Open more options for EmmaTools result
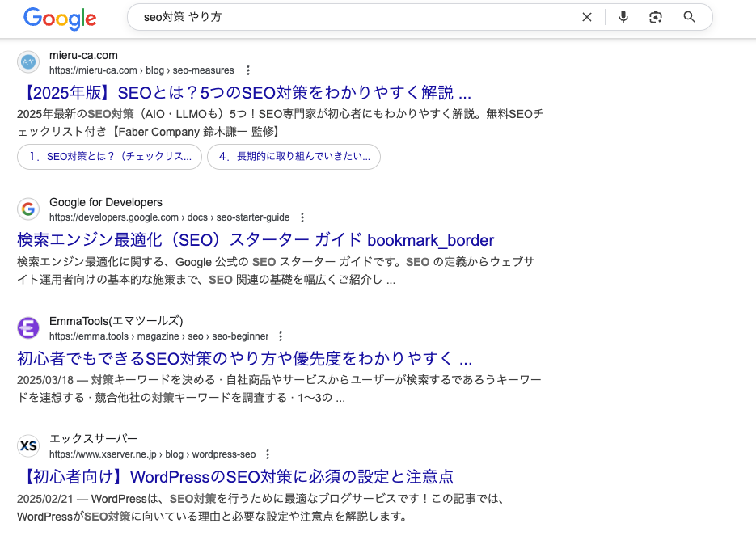The width and height of the screenshot is (756, 536). (281, 336)
